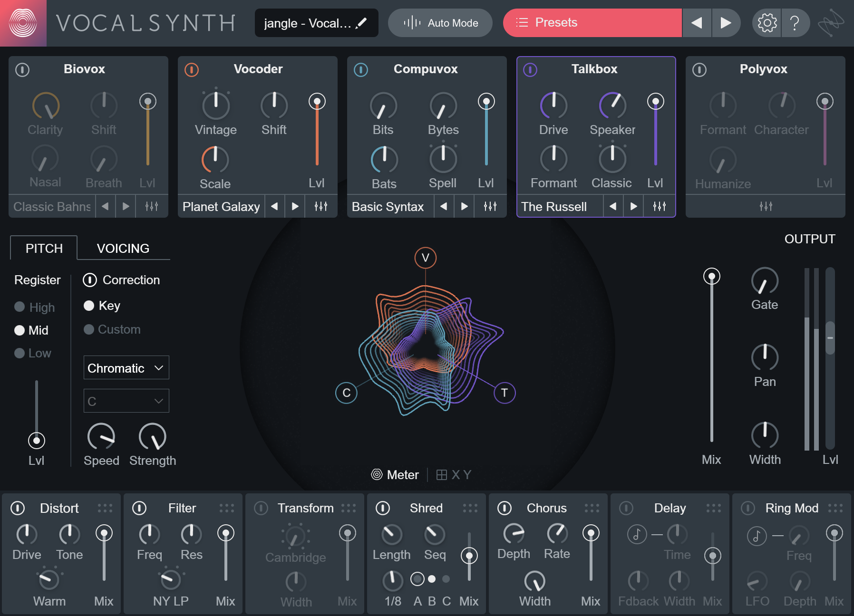854x616 pixels.
Task: Toggle the Polyvox module power button
Action: coord(699,70)
